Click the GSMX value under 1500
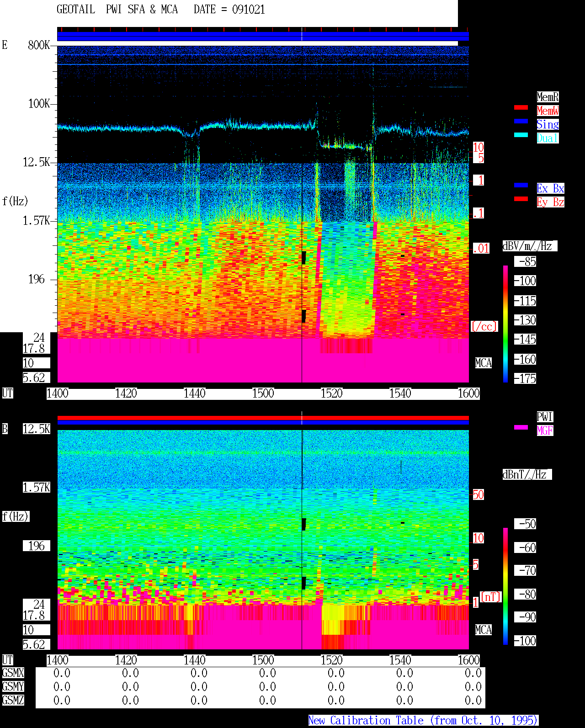Image resolution: width=585 pixels, height=728 pixels. tap(268, 673)
